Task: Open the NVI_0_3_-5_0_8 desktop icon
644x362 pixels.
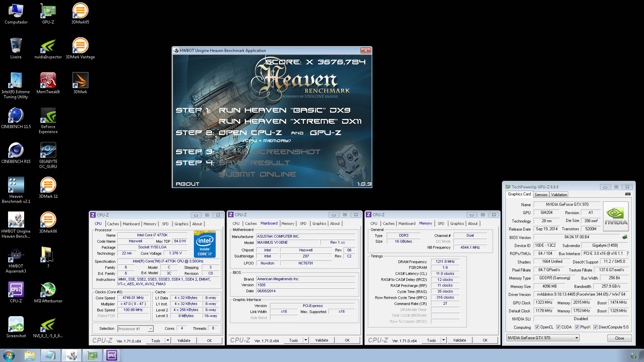Action: (48, 327)
